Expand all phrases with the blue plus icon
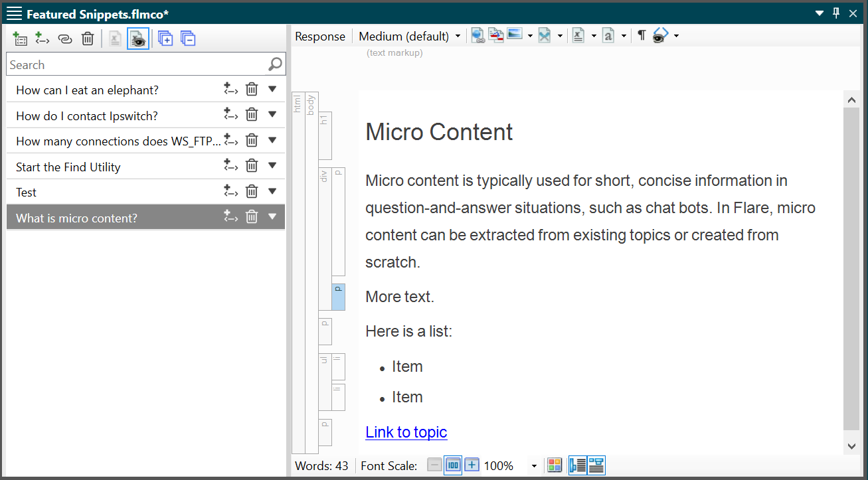This screenshot has height=480, width=868. pos(165,39)
